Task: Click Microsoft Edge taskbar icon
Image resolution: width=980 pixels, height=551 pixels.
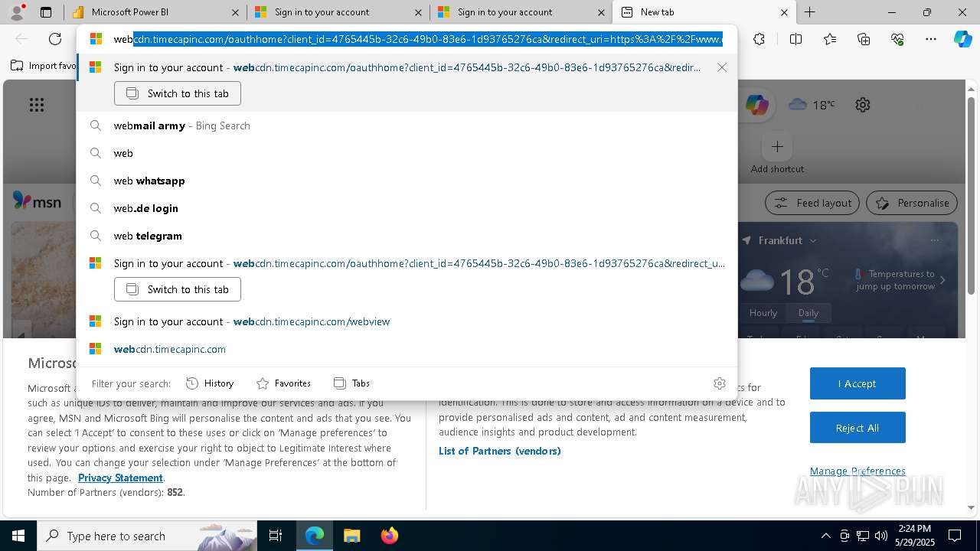Action: tap(315, 536)
